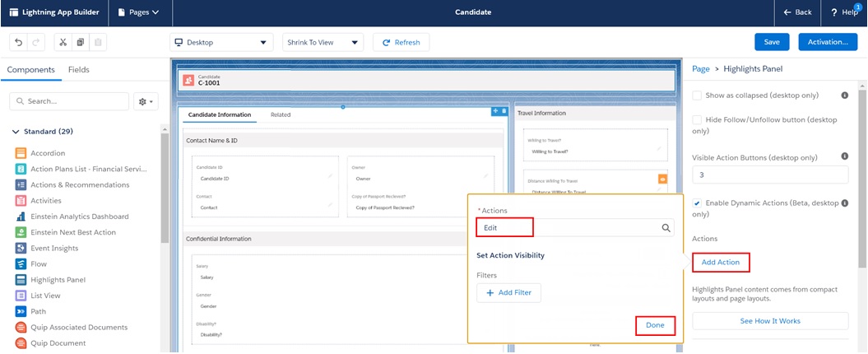Uncheck Enable Dynamic Actions checkbox
Viewport: 868px width, 354px height.
697,203
